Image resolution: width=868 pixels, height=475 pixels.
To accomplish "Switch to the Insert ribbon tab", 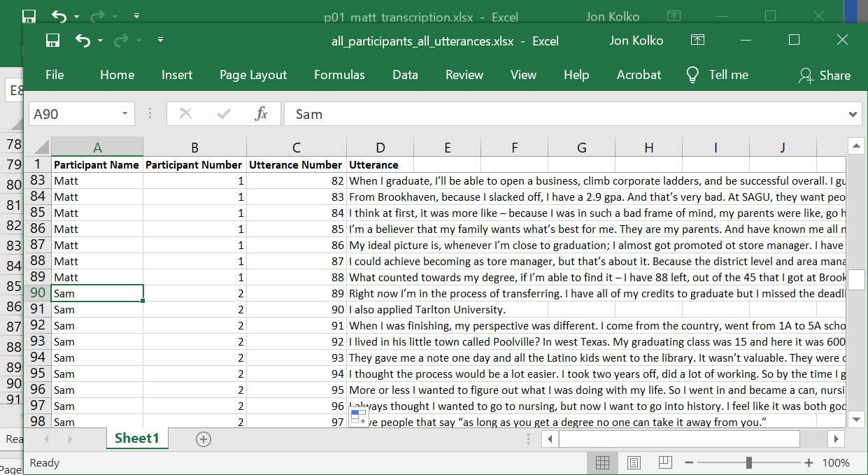I will pyautogui.click(x=177, y=75).
